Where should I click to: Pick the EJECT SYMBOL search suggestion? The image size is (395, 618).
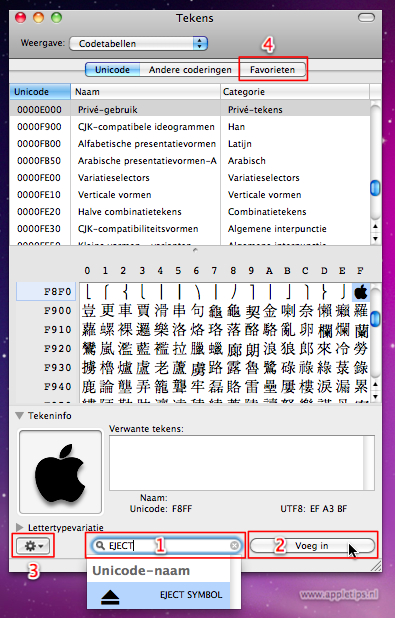pos(158,595)
